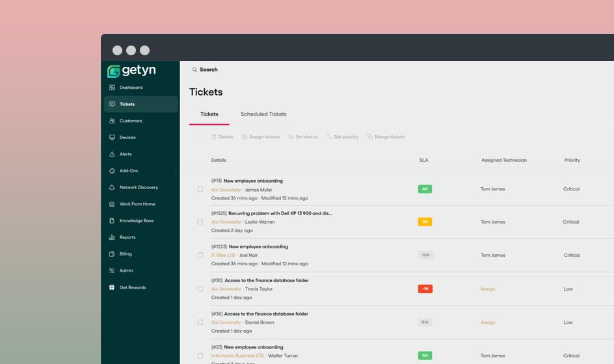
Task: Open Alerts via warning triangle icon
Action: point(112,154)
